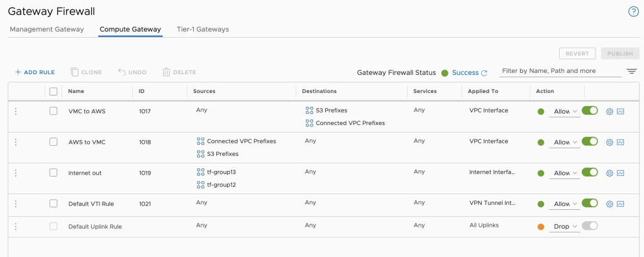Toggle off the Default VTI Rule
The image size is (644, 257).
pos(590,203)
